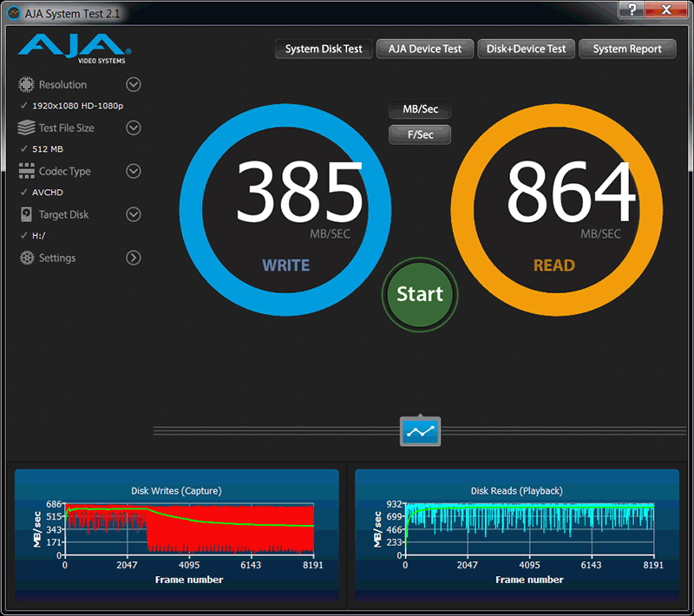Click the Disk Reads (Playback) graph

(x=517, y=534)
